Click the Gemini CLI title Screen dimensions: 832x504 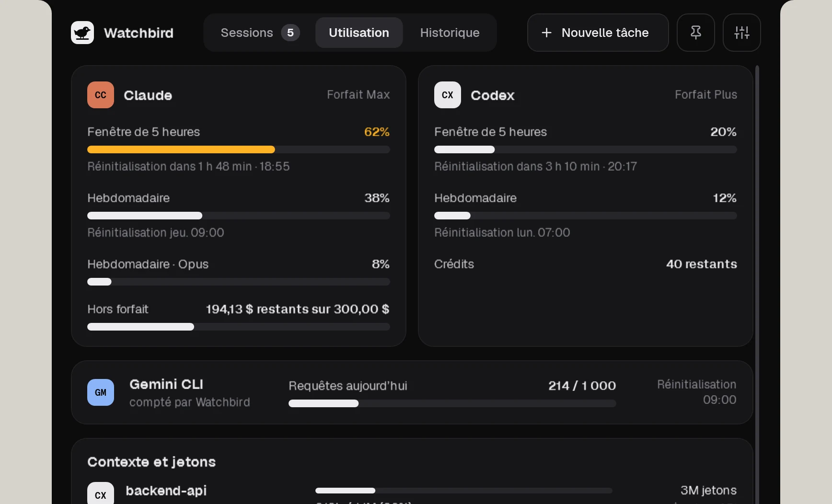166,384
